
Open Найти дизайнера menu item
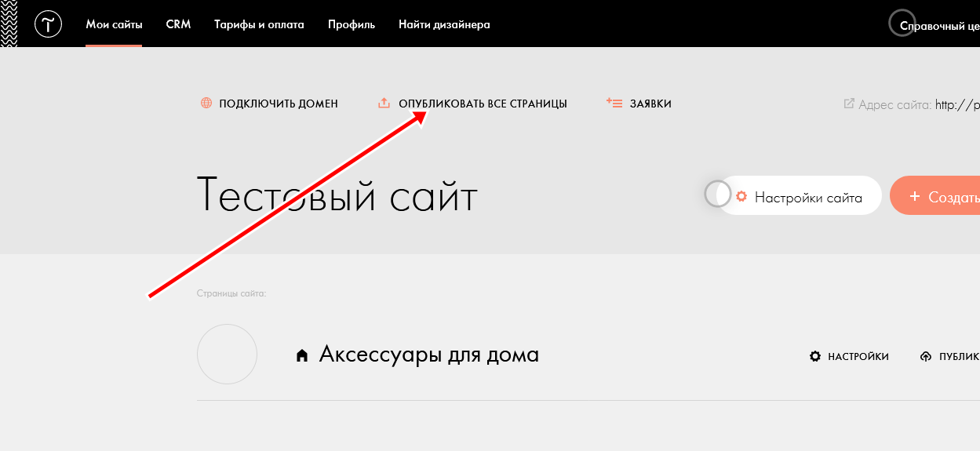click(444, 24)
